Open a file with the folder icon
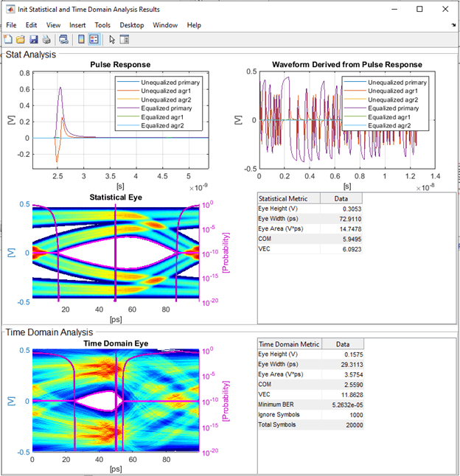Viewport: 460px width, 476px height. tap(21, 39)
